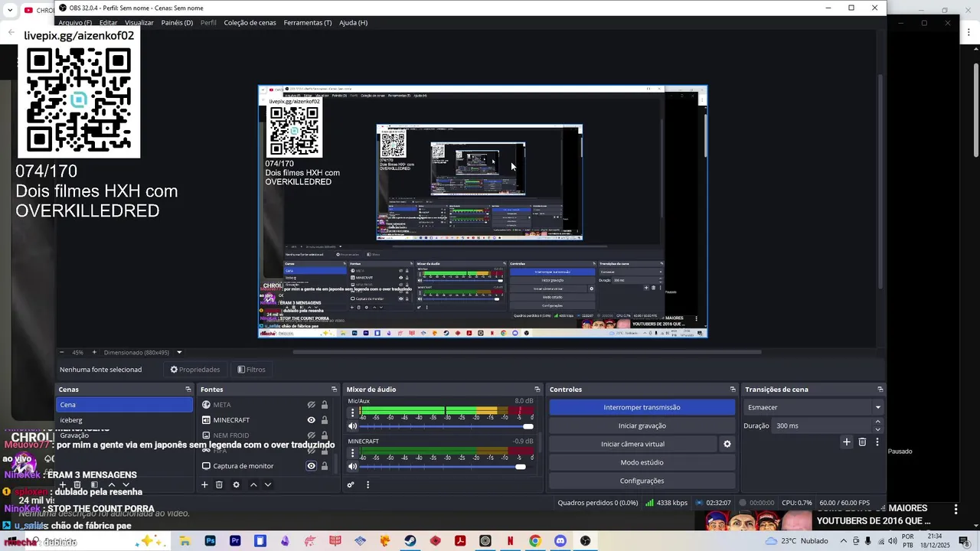
Task: Toggle lock on NEM FROID source
Action: click(325, 435)
